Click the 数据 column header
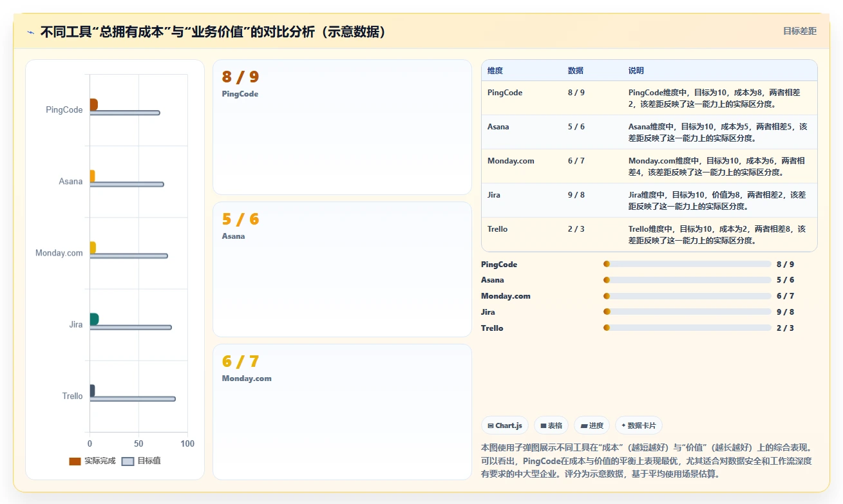Image resolution: width=843 pixels, height=504 pixels. (576, 70)
